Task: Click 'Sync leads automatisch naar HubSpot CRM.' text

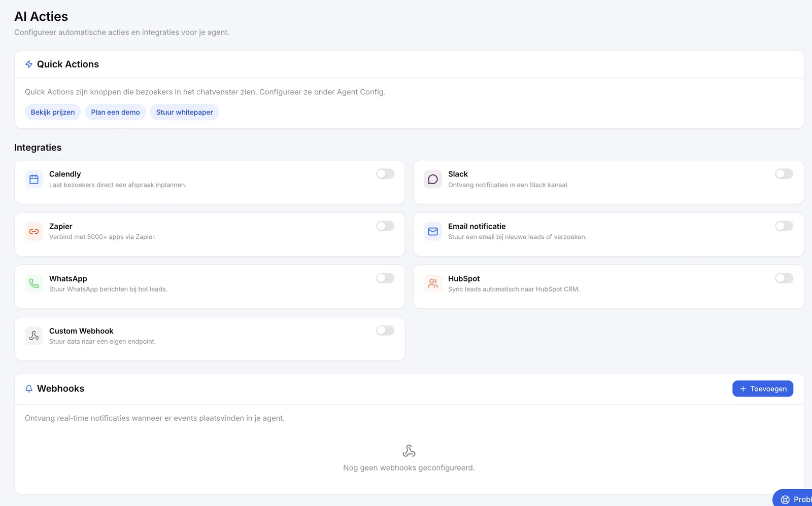Action: tap(514, 289)
